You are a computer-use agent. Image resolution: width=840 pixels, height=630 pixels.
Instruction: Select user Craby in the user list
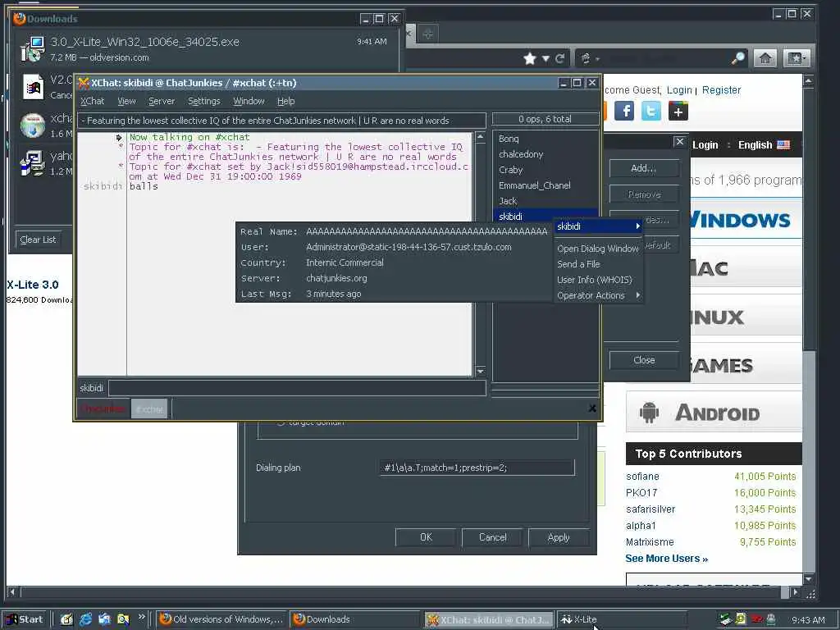point(545,170)
